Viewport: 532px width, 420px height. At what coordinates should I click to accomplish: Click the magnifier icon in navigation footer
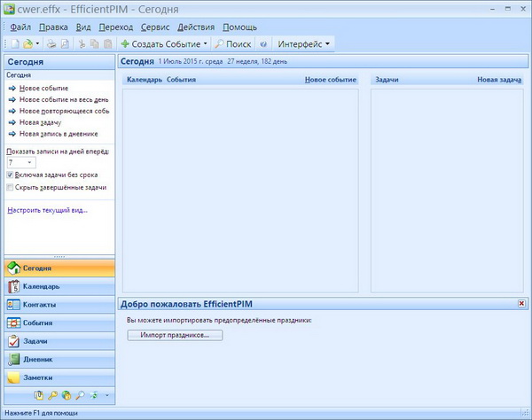80,395
